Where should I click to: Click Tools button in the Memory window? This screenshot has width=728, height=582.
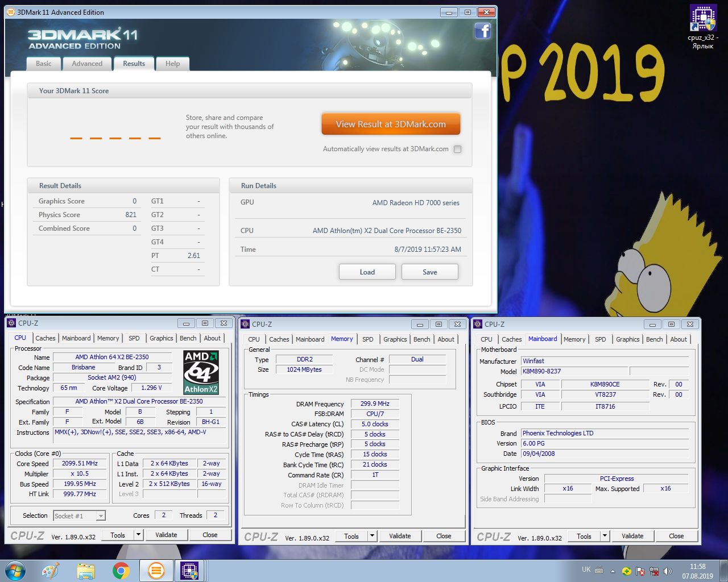pos(351,536)
